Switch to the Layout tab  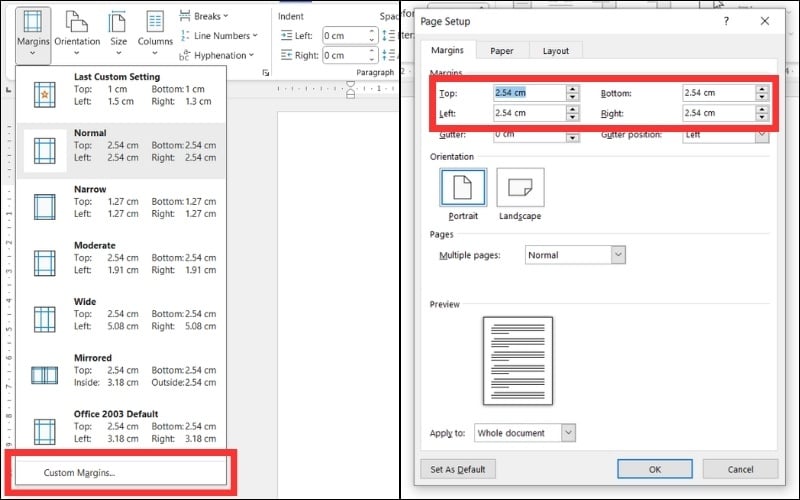[x=556, y=51]
